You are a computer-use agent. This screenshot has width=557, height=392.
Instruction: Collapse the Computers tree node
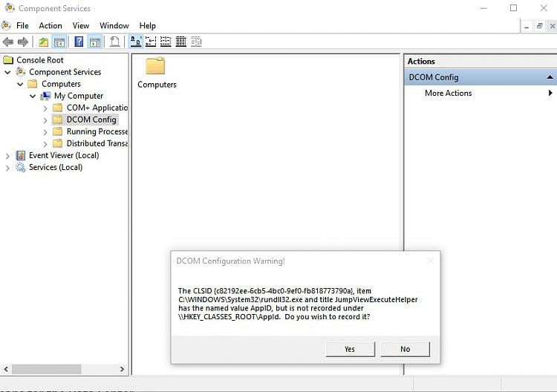(x=20, y=84)
